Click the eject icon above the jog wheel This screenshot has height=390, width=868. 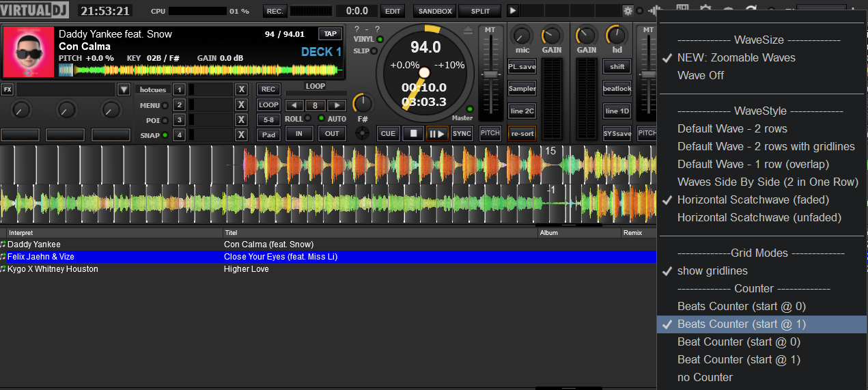(468, 30)
